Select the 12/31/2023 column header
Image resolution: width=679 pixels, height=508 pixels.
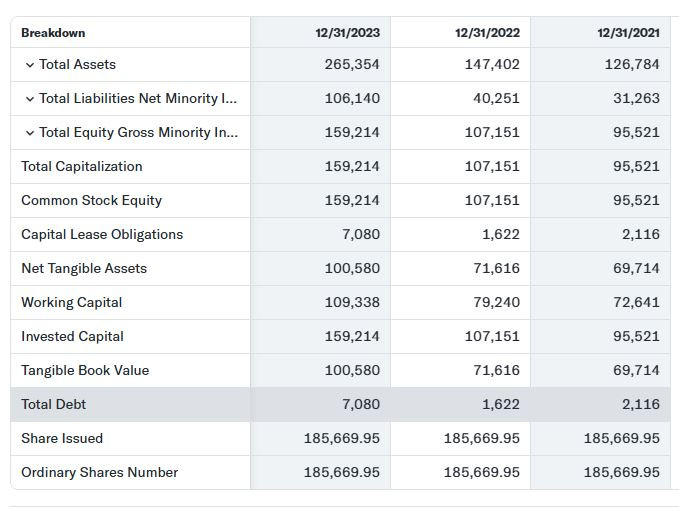[347, 33]
